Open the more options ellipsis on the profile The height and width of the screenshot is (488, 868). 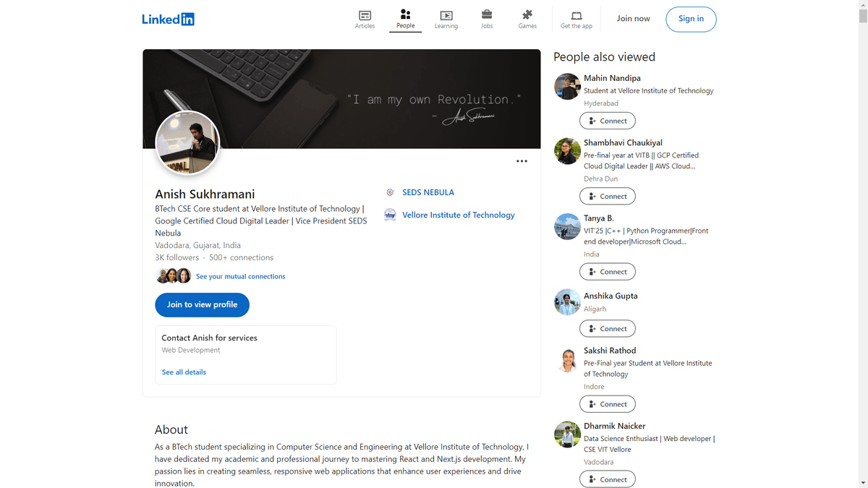pyautogui.click(x=522, y=160)
